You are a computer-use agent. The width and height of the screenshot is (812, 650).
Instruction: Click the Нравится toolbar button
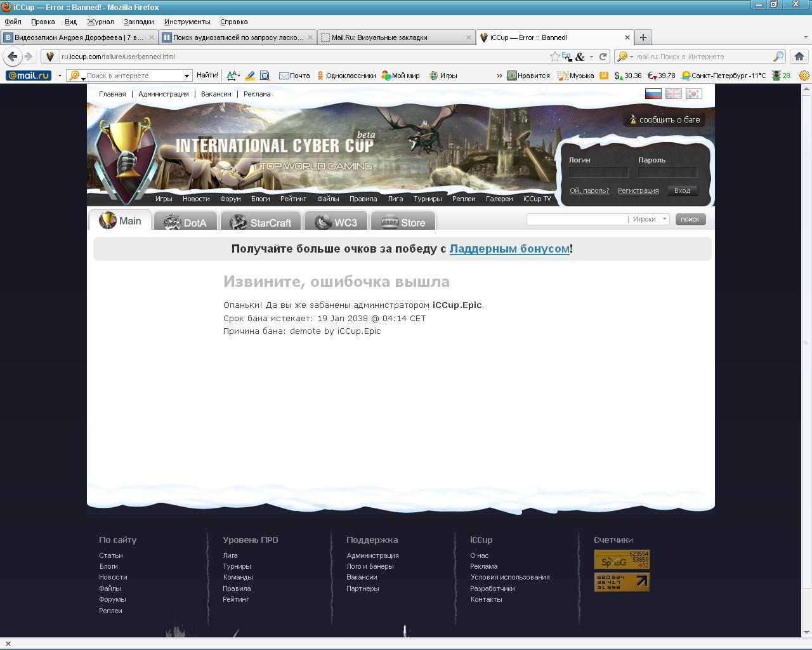click(528, 76)
